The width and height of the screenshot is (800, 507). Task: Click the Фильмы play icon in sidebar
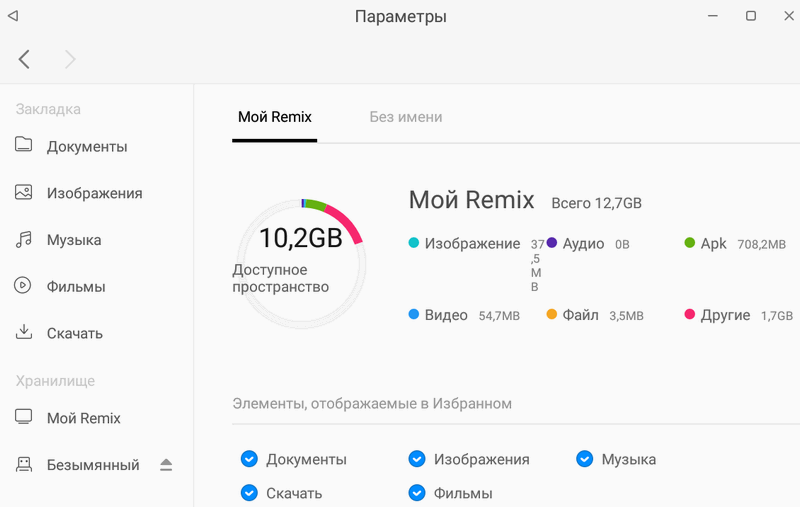pos(22,285)
